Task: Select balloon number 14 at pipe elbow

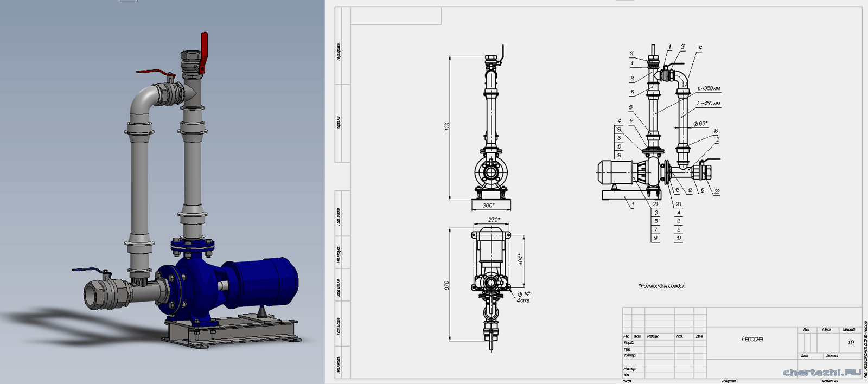Action: pyautogui.click(x=700, y=48)
